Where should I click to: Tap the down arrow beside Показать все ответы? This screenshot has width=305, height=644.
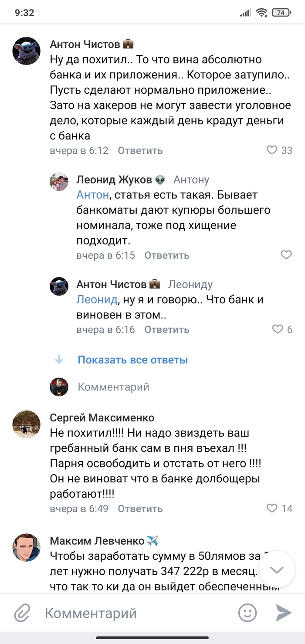point(59,360)
